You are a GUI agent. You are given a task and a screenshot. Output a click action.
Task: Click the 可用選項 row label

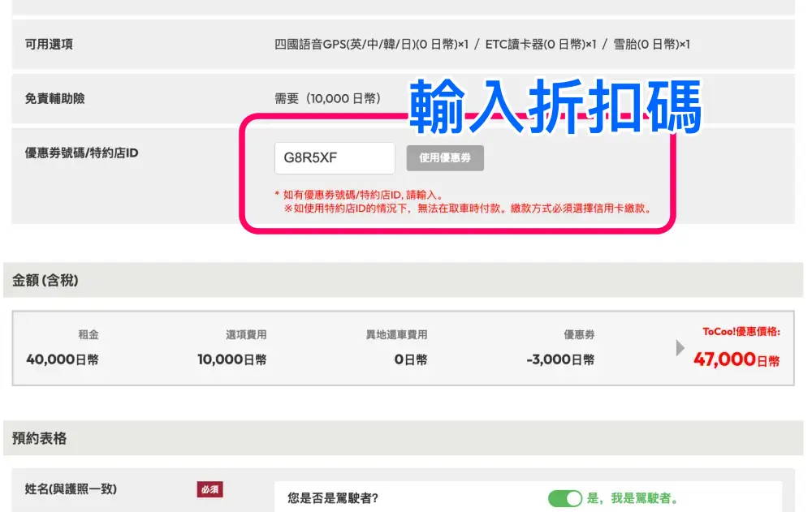tap(49, 44)
